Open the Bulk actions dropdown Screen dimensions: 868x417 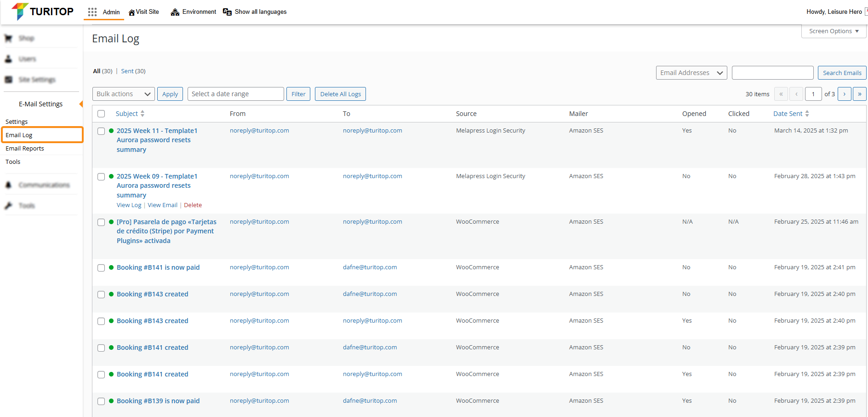pyautogui.click(x=123, y=94)
